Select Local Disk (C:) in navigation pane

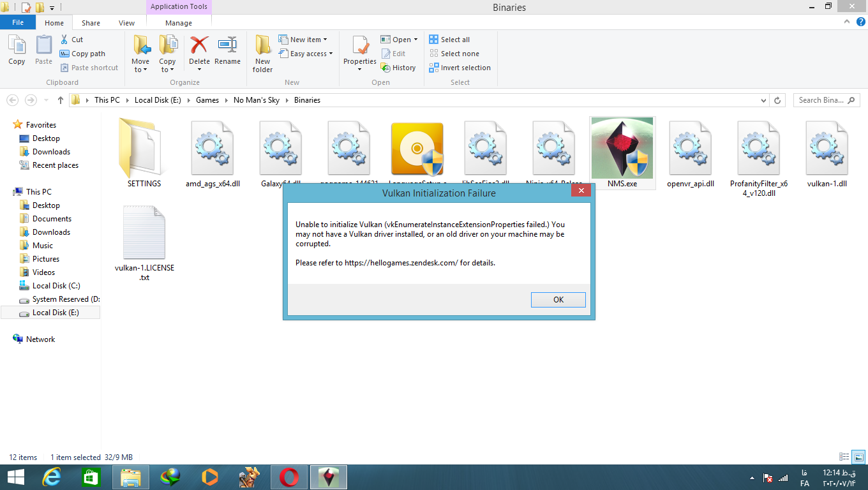[x=56, y=286]
